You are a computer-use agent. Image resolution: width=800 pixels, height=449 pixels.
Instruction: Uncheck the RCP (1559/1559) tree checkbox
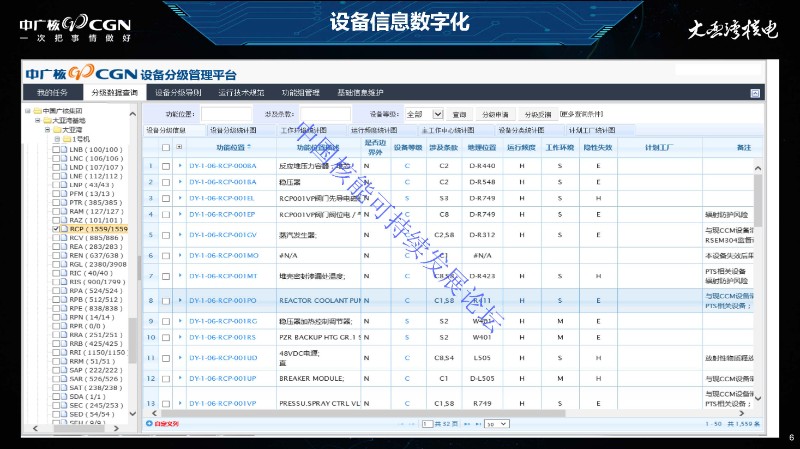[x=56, y=229]
